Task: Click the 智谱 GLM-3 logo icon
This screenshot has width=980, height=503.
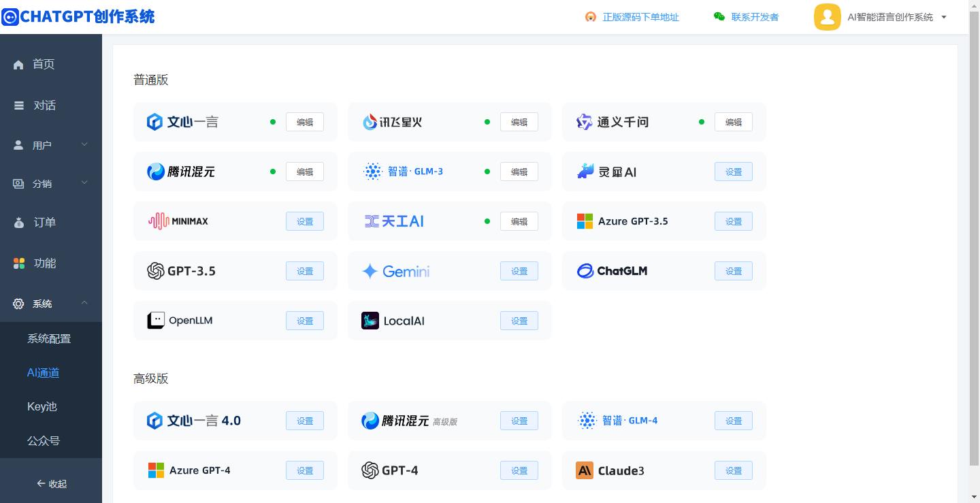Action: pyautogui.click(x=372, y=172)
